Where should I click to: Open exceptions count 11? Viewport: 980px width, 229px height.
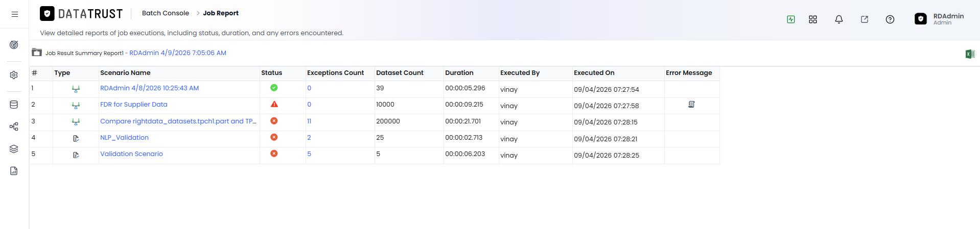pyautogui.click(x=309, y=121)
